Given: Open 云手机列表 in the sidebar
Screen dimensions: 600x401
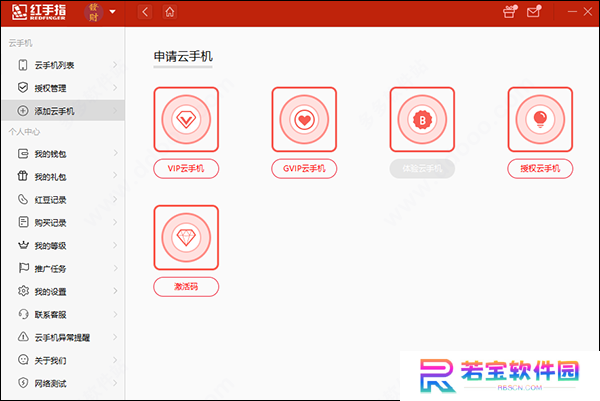Looking at the screenshot, I should [x=63, y=65].
